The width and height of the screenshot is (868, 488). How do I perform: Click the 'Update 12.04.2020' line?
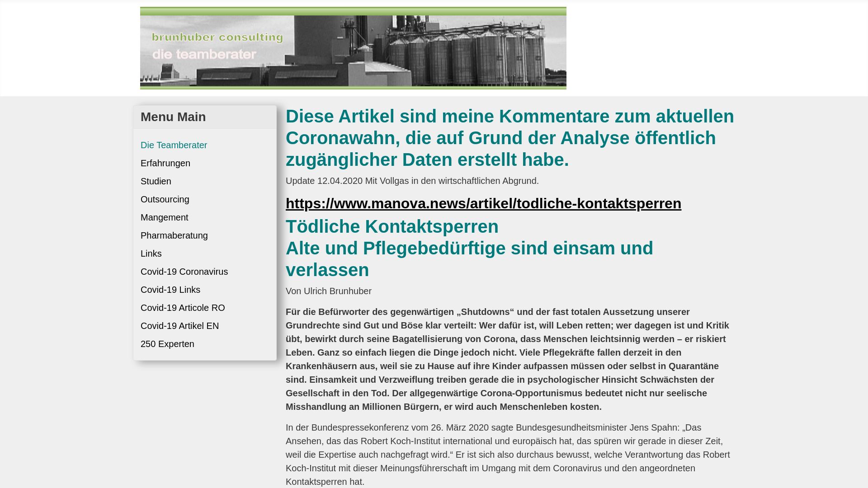click(x=412, y=181)
